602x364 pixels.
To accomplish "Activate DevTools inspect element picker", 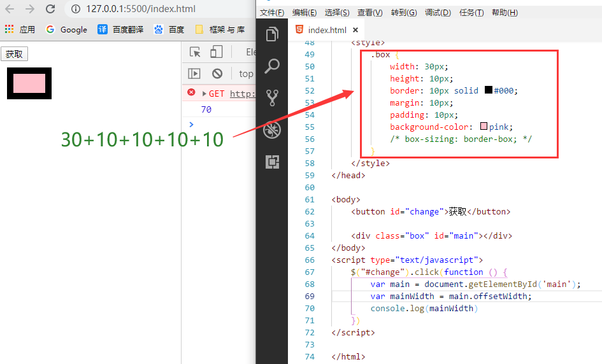I will (195, 52).
